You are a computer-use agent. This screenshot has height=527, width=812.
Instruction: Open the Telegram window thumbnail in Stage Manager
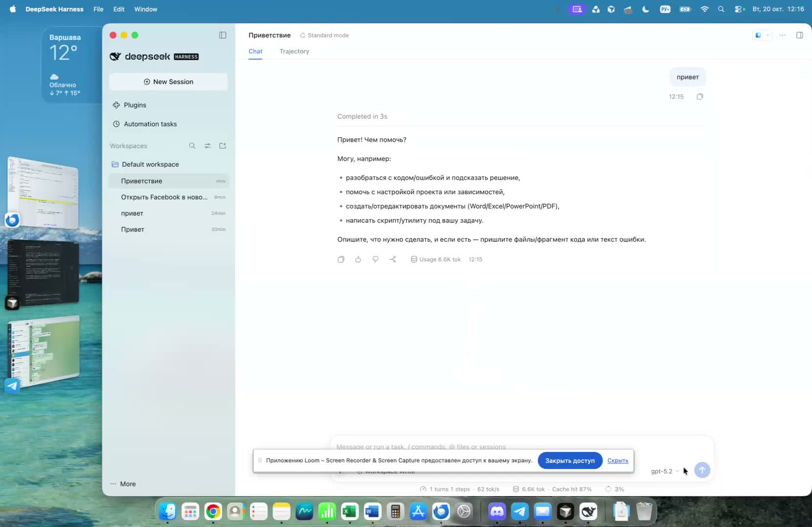(44, 351)
